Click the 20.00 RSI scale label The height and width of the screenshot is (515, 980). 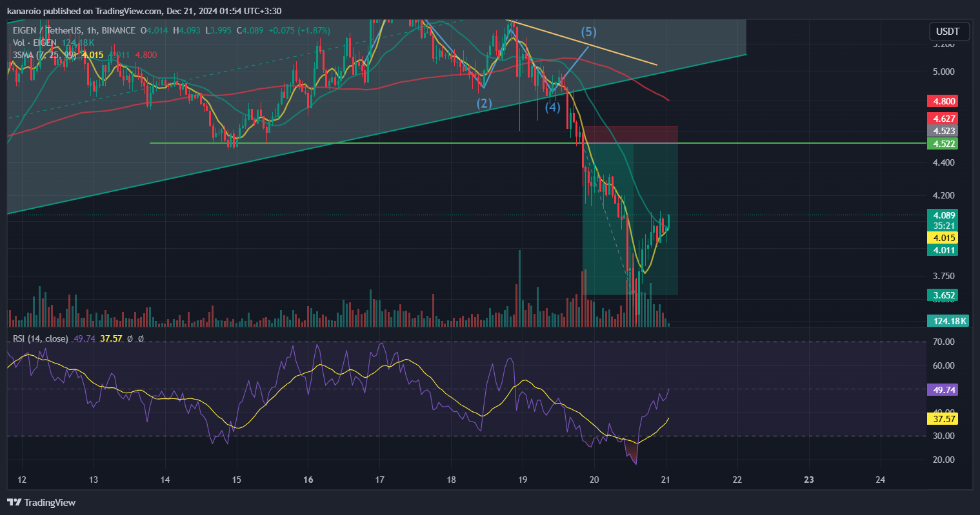click(x=944, y=460)
